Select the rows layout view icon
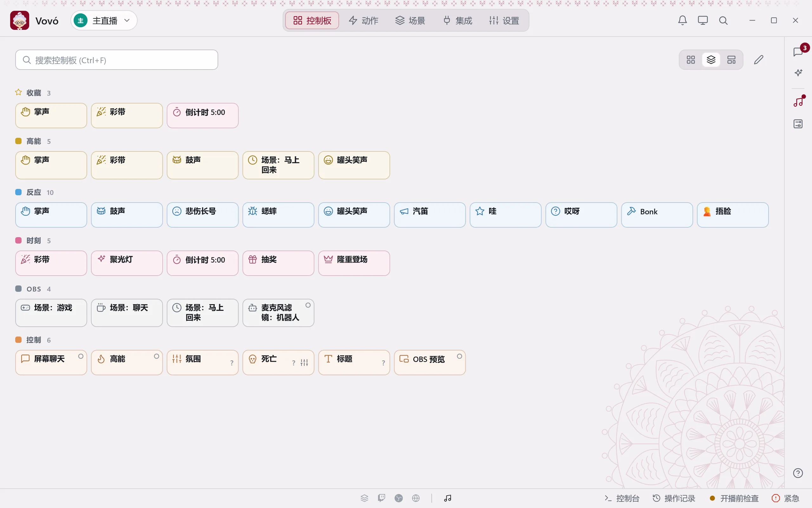Image resolution: width=812 pixels, height=508 pixels. [731, 60]
